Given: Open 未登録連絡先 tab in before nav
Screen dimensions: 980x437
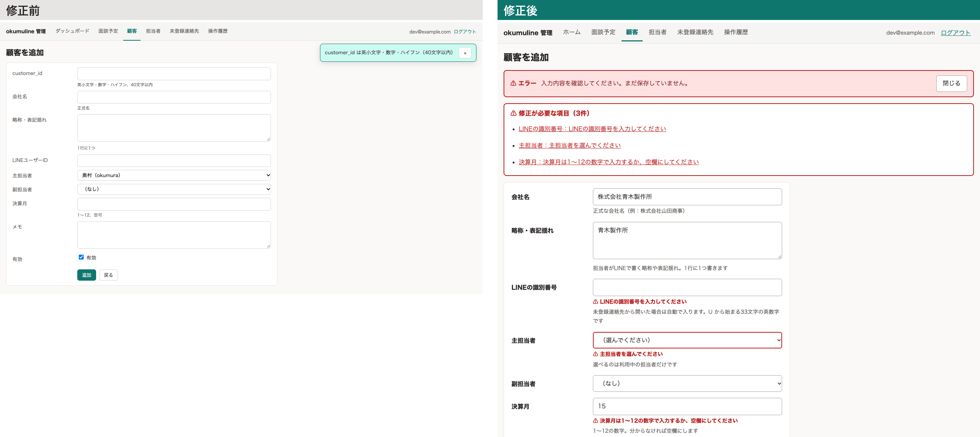Looking at the screenshot, I should 184,31.
